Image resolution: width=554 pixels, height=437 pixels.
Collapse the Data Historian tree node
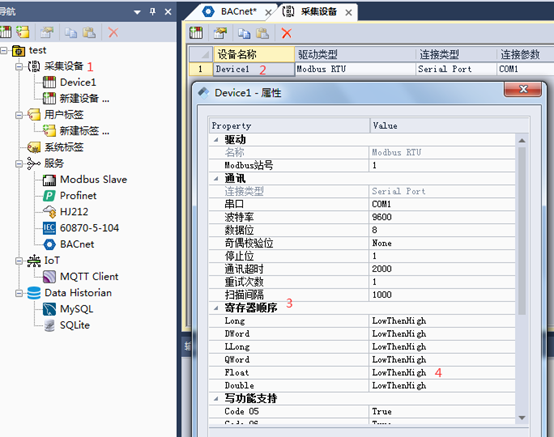19,293
